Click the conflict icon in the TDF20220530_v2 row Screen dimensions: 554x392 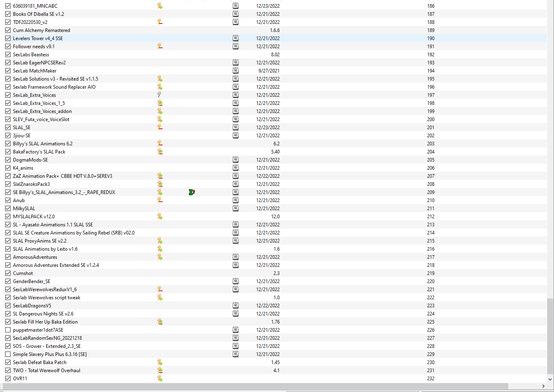[x=160, y=22]
